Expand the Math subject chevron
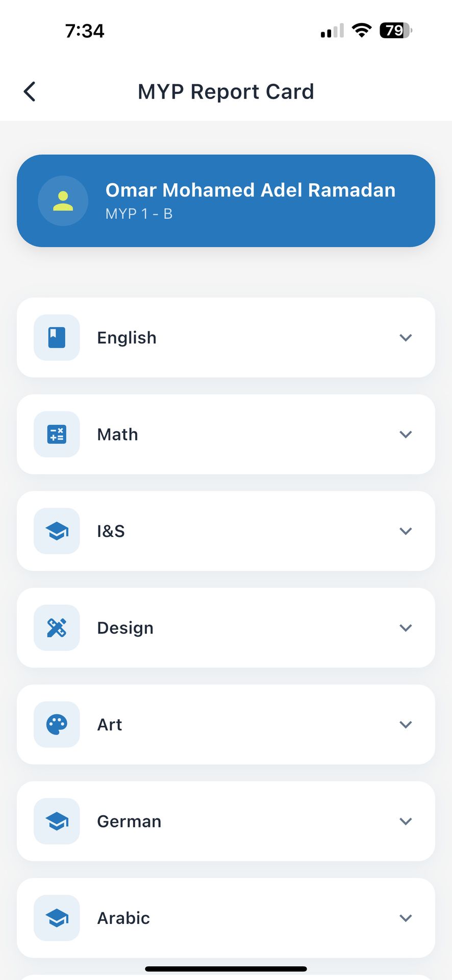Screen dimensions: 452x980 [406, 434]
